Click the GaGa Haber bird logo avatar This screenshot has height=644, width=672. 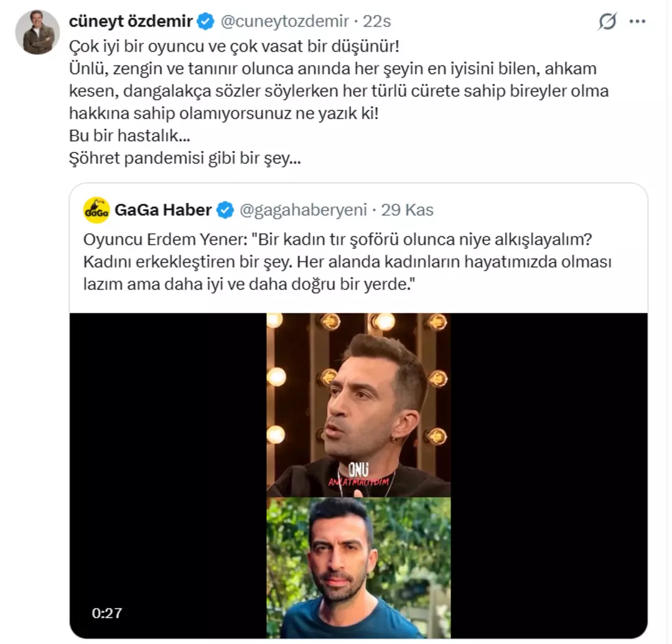tap(95, 209)
